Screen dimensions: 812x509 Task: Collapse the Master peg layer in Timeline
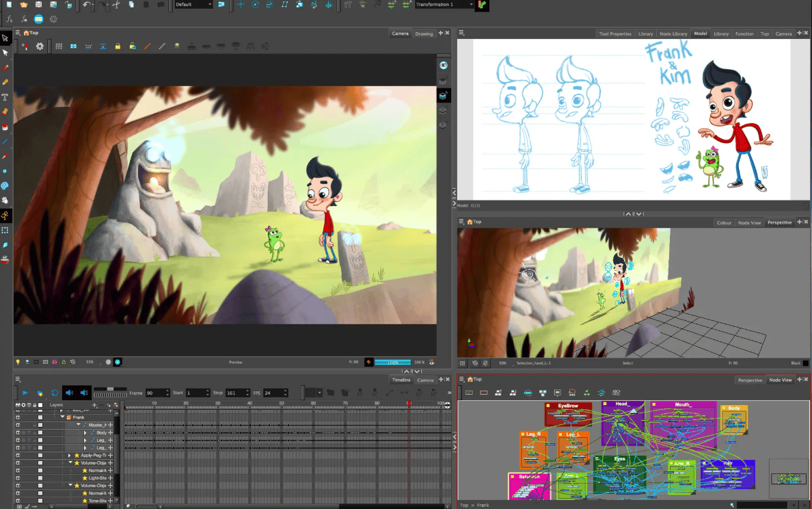click(79, 425)
